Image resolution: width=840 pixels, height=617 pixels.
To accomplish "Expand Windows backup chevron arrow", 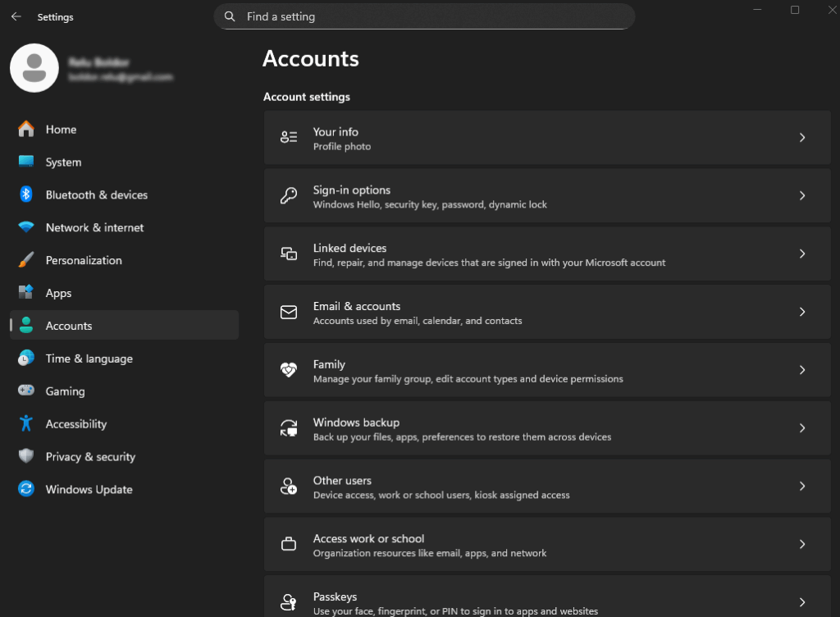I will [802, 428].
